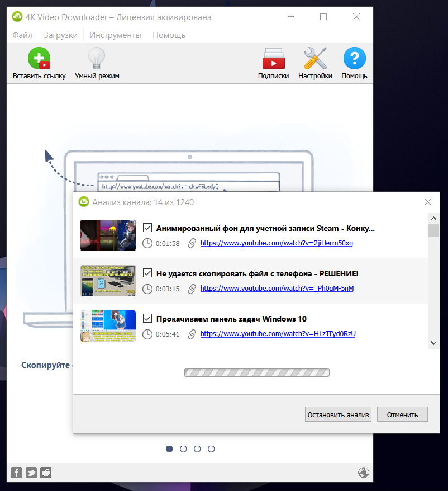Click the clock icon beside 0:03:15
The height and width of the screenshot is (491, 448).
147,289
